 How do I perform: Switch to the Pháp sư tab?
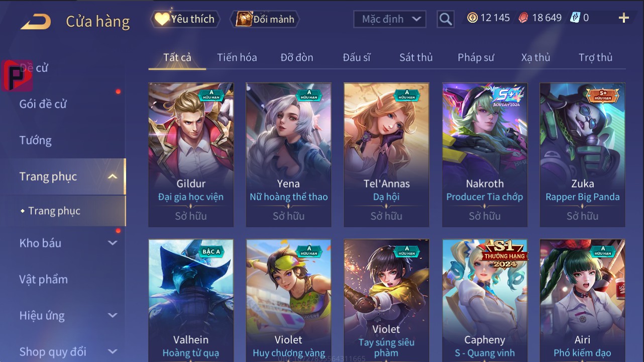coord(476,57)
